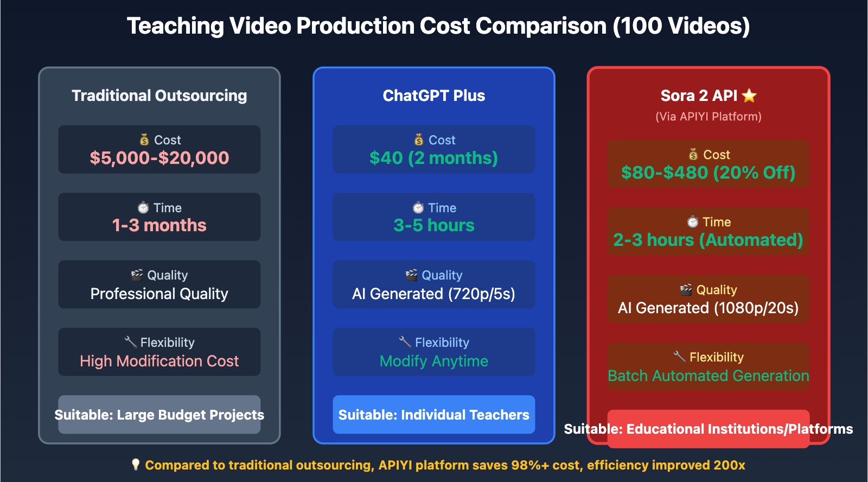Viewport: 868px width, 482px height.
Task: Select the Suitable: Individual Teachers badge
Action: pos(434,415)
